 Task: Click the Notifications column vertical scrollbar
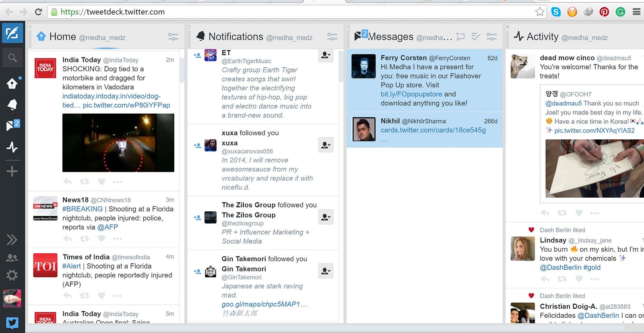point(341,66)
